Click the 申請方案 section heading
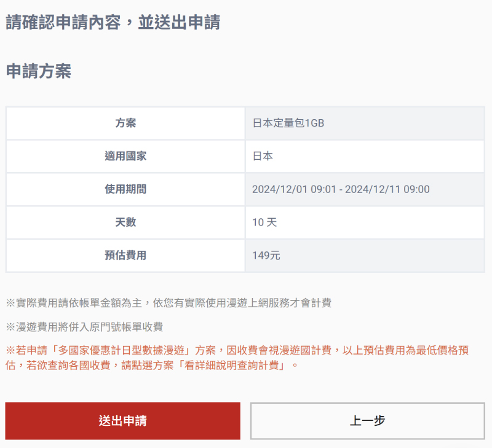The width and height of the screenshot is (492, 448). (x=39, y=71)
